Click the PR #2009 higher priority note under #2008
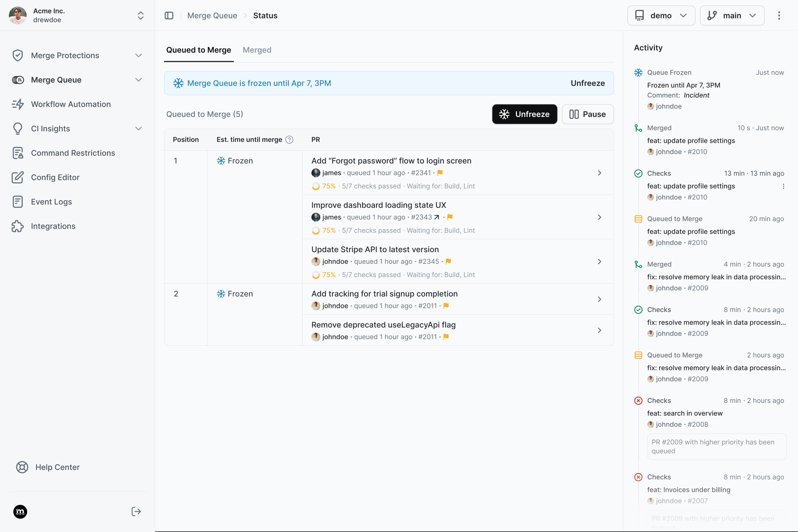 pos(717,446)
